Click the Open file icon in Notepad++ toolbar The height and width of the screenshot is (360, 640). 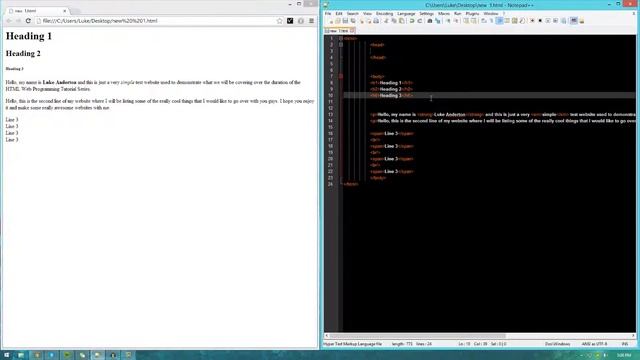click(338, 20)
